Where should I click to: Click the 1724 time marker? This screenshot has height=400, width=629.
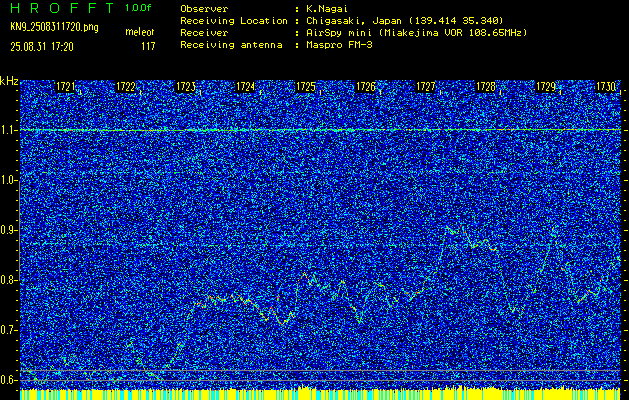click(246, 87)
